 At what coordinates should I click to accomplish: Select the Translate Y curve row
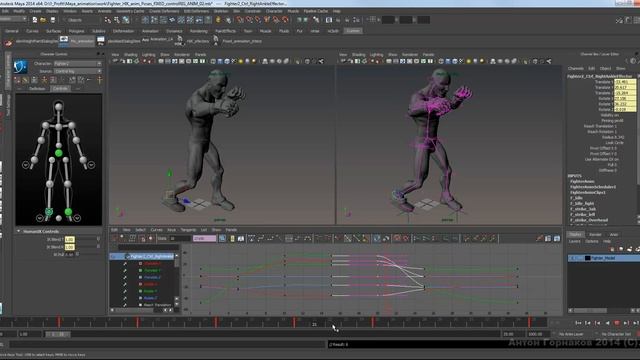152,271
